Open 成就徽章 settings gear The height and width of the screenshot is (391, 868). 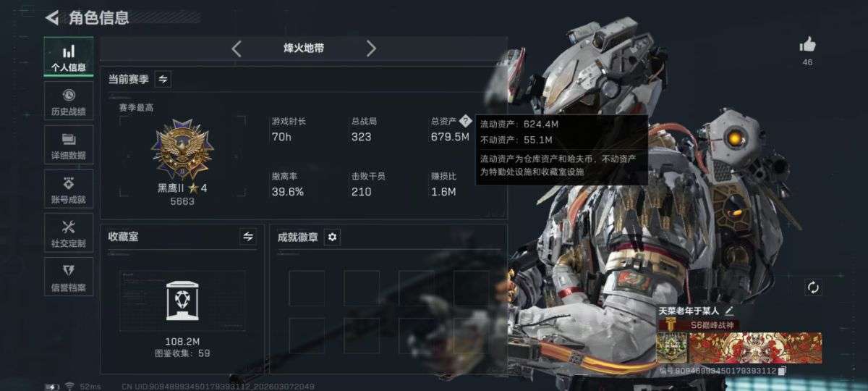point(332,237)
